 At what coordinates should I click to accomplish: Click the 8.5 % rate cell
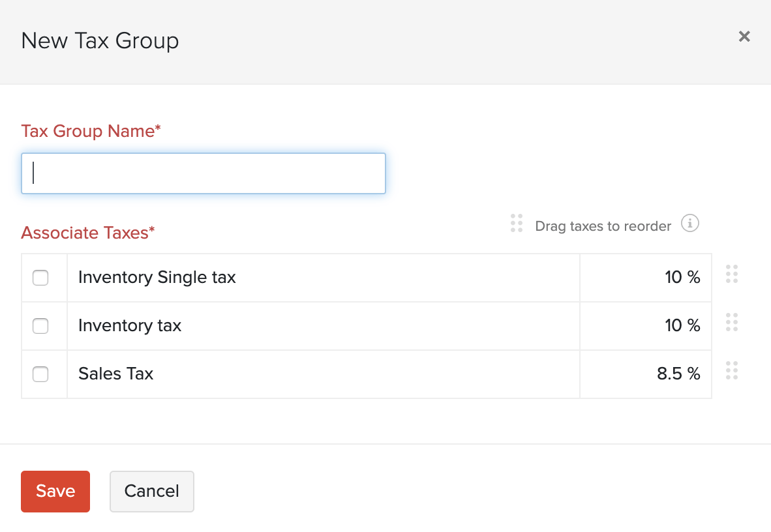tap(678, 374)
